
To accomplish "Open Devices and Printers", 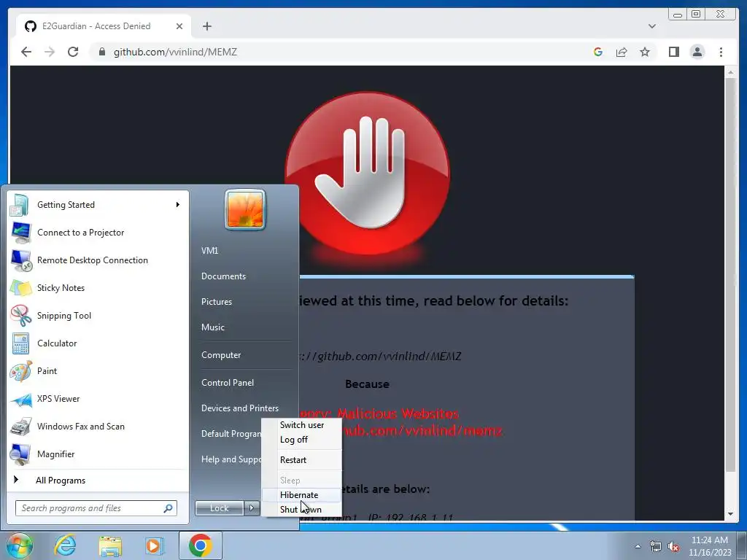I will 239,408.
